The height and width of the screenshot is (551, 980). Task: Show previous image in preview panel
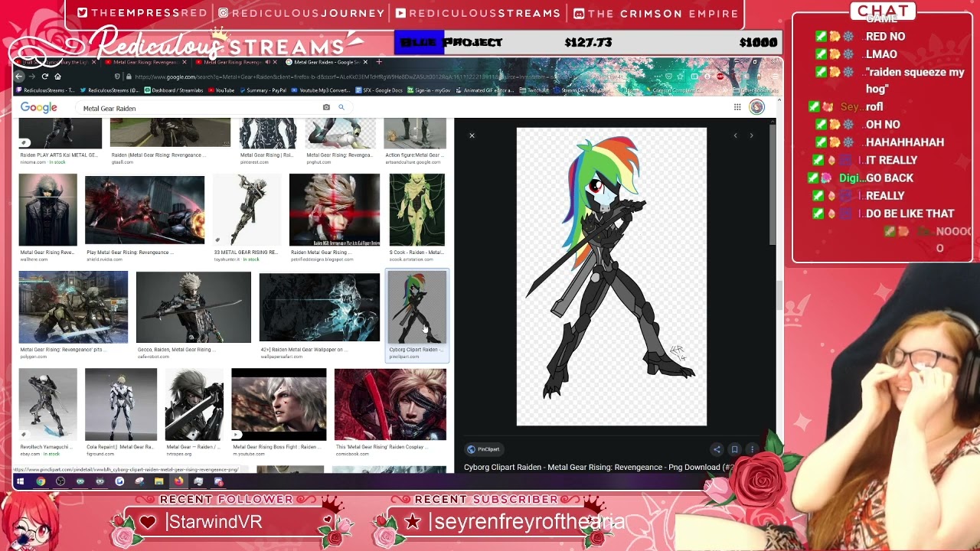pos(735,135)
